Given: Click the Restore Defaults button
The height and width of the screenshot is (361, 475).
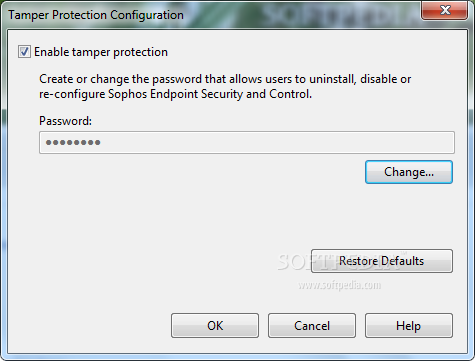Looking at the screenshot, I should click(382, 261).
